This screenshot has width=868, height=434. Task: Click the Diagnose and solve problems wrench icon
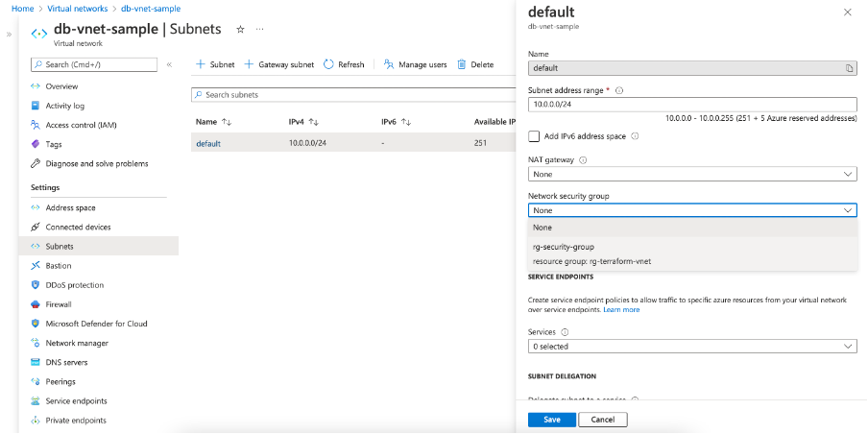(x=36, y=164)
